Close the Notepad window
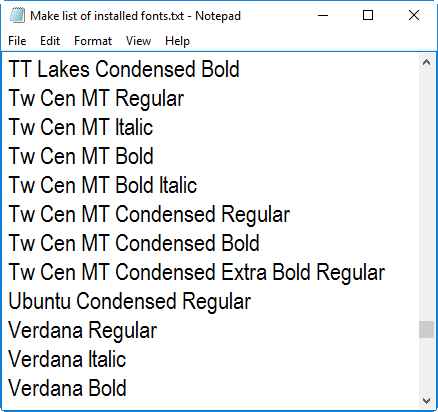This screenshot has height=412, width=438. (414, 15)
